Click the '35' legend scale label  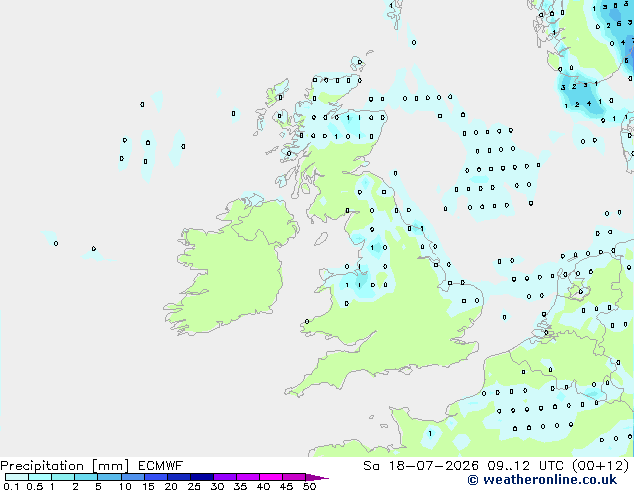point(240,486)
